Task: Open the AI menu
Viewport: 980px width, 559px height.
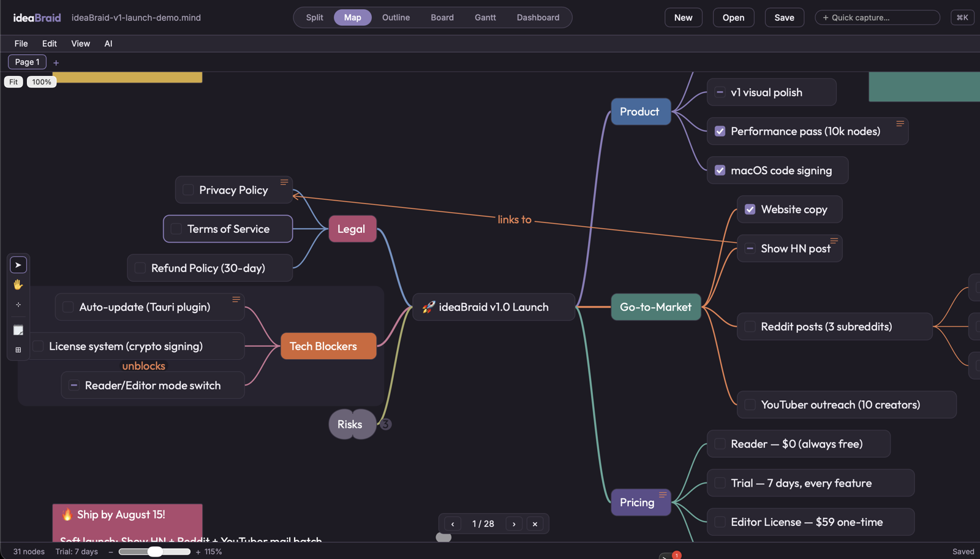Action: click(108, 44)
